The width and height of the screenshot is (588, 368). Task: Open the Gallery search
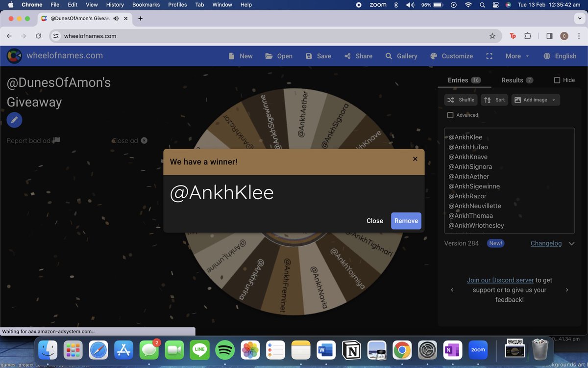[401, 56]
